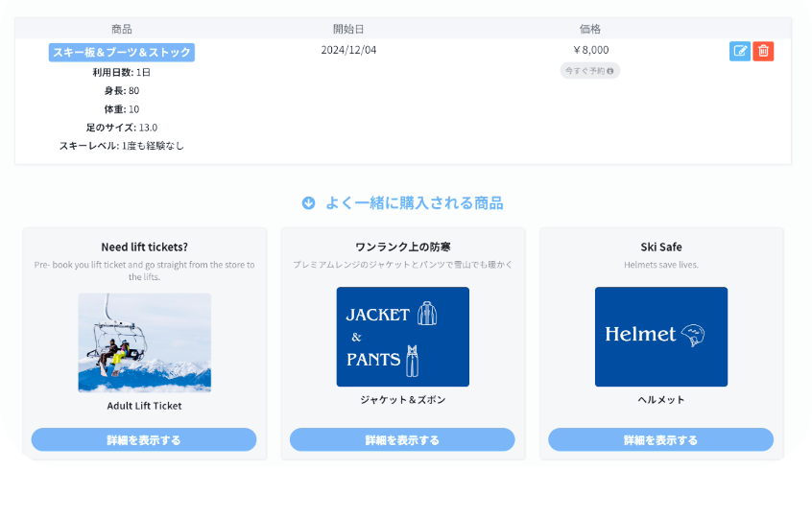Click the プレミアムレンジのジャケット description

403,265
